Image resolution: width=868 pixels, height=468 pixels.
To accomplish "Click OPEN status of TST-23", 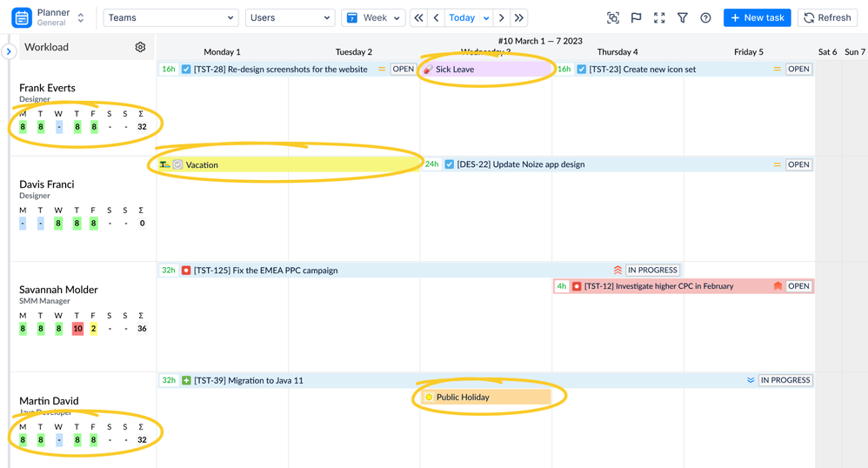I will point(798,70).
